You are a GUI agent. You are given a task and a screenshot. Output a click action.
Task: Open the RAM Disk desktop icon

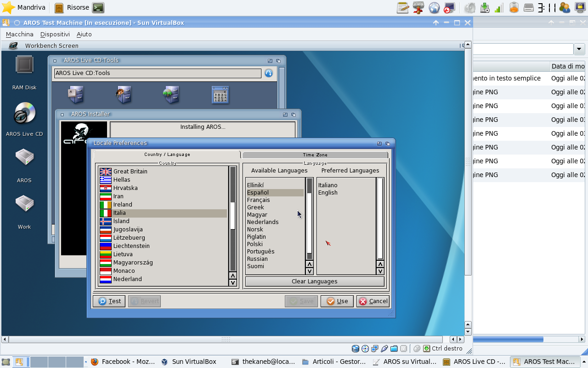coord(24,64)
